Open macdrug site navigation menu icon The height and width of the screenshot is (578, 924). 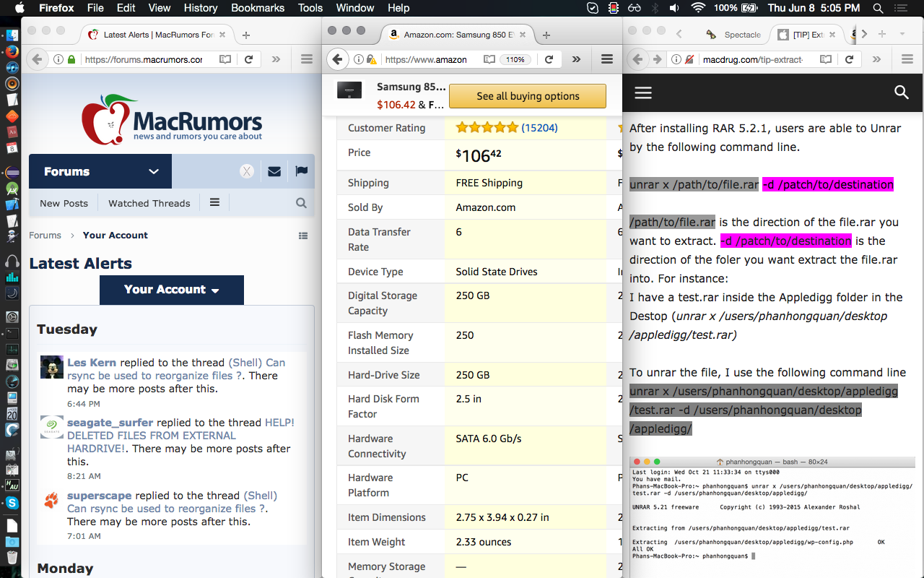pos(643,92)
